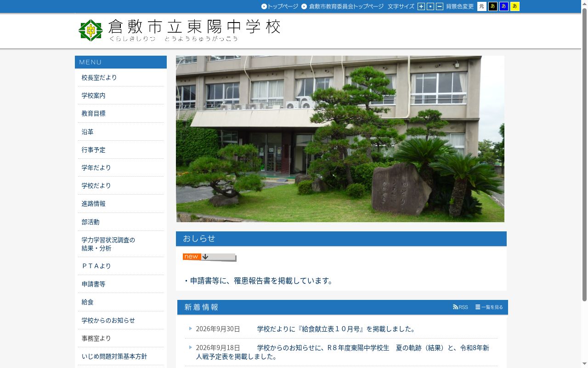Image resolution: width=588 pixels, height=368 pixels.
Task: Click the 2026年9月30日 date text
Action: [218, 329]
